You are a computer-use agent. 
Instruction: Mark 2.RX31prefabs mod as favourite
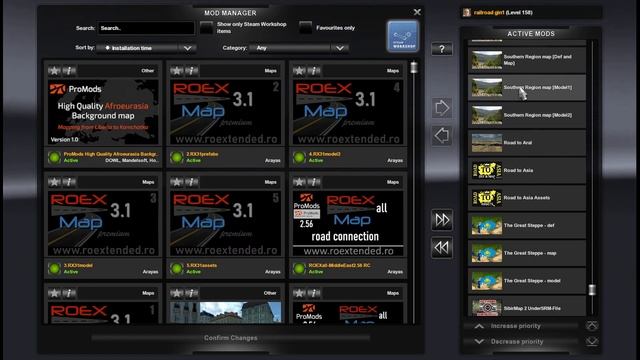click(176, 71)
